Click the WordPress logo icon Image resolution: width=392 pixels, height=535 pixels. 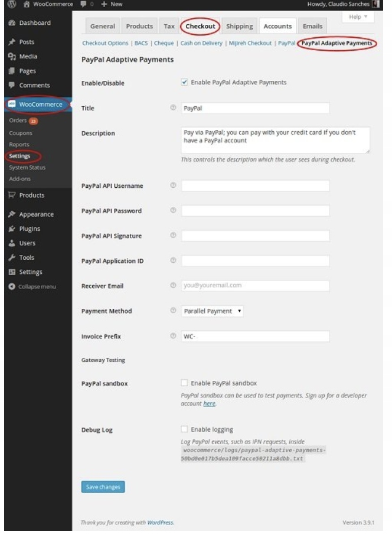click(11, 4)
